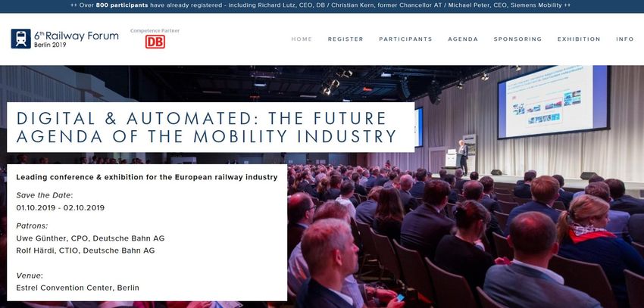Click the Info navigation link

(x=625, y=39)
